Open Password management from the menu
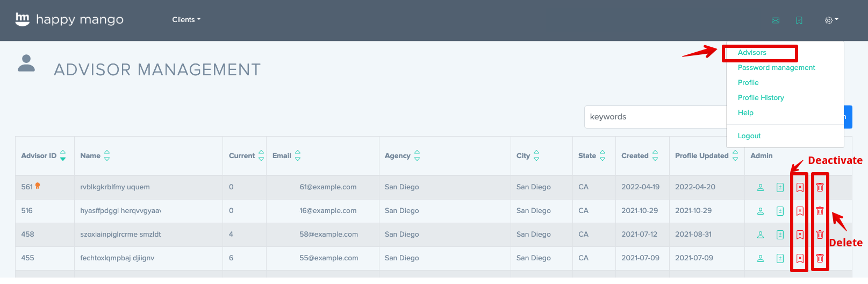Viewport: 868px width, 284px height. coord(776,68)
